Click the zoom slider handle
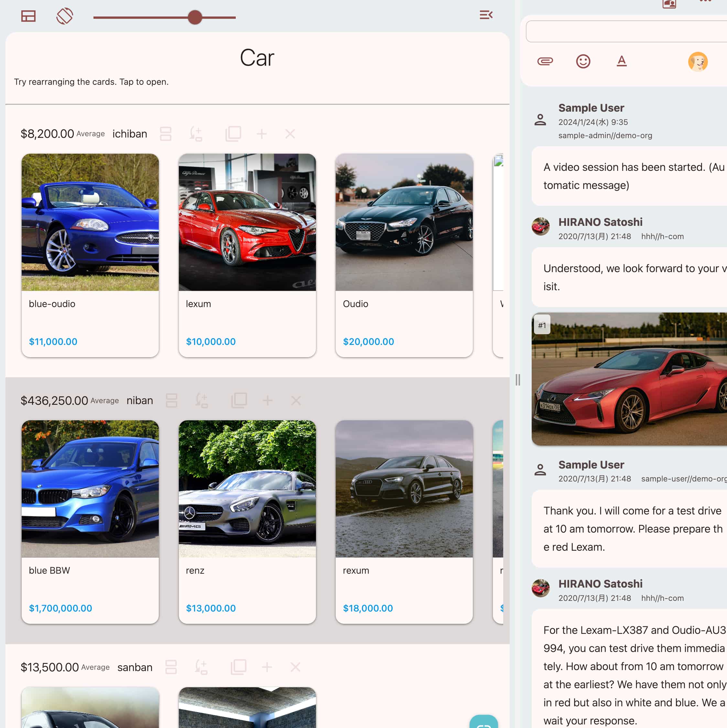The height and width of the screenshot is (728, 727). coord(195,17)
